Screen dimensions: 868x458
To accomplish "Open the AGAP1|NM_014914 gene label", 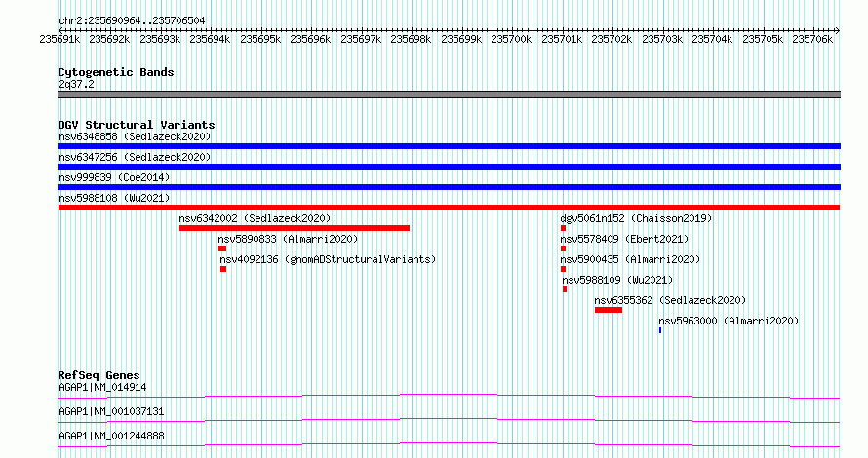I will (102, 387).
